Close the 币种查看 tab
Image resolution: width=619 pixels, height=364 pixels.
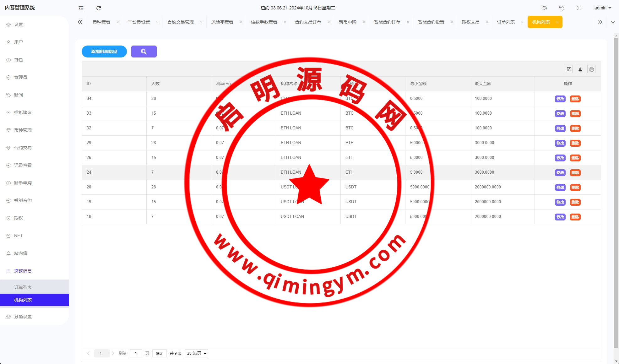tap(118, 22)
